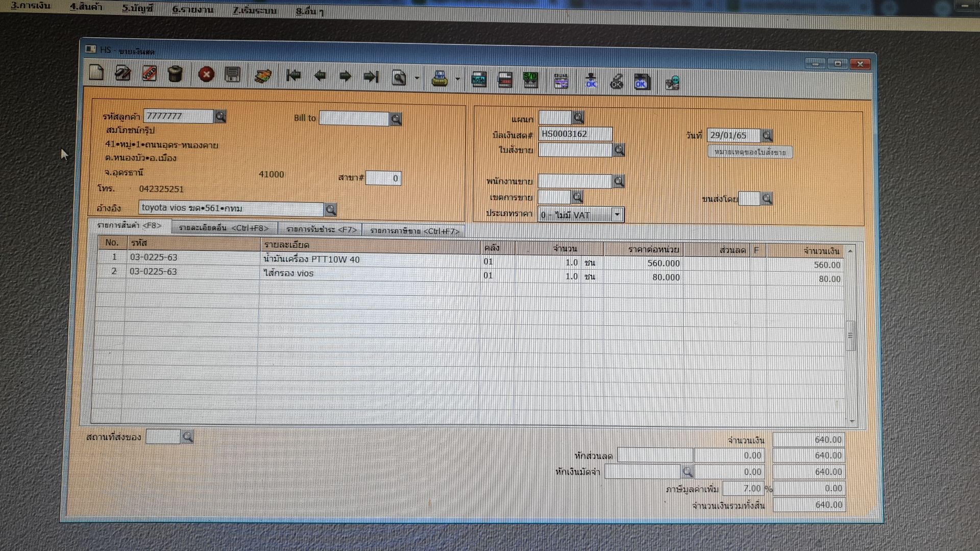
Task: Click the unit price cell 80.000
Action: (644, 277)
